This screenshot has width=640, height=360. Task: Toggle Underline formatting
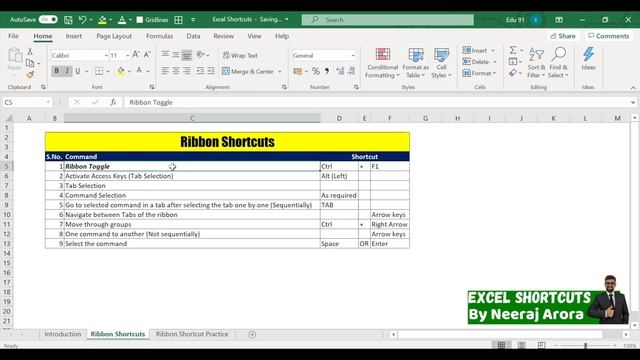coord(78,71)
